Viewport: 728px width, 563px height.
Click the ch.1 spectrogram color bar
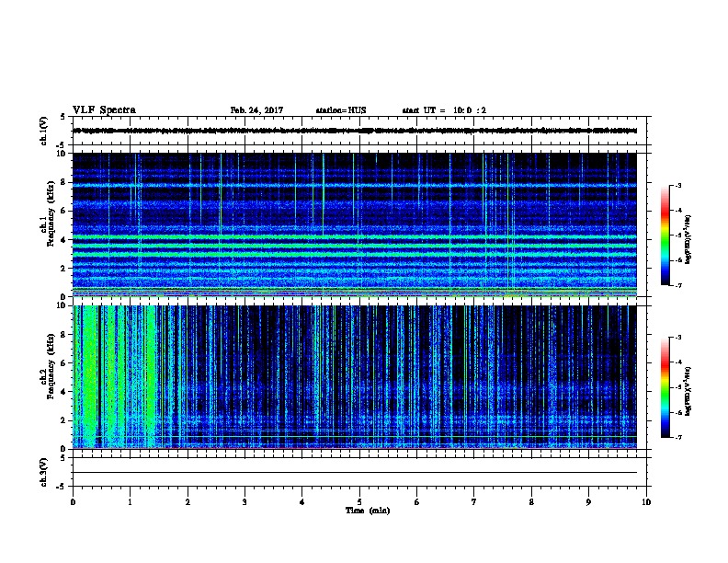(665, 236)
